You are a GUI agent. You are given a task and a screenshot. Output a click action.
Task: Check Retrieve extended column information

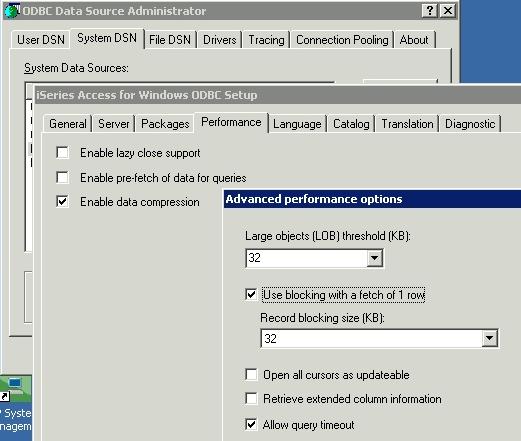pos(251,399)
